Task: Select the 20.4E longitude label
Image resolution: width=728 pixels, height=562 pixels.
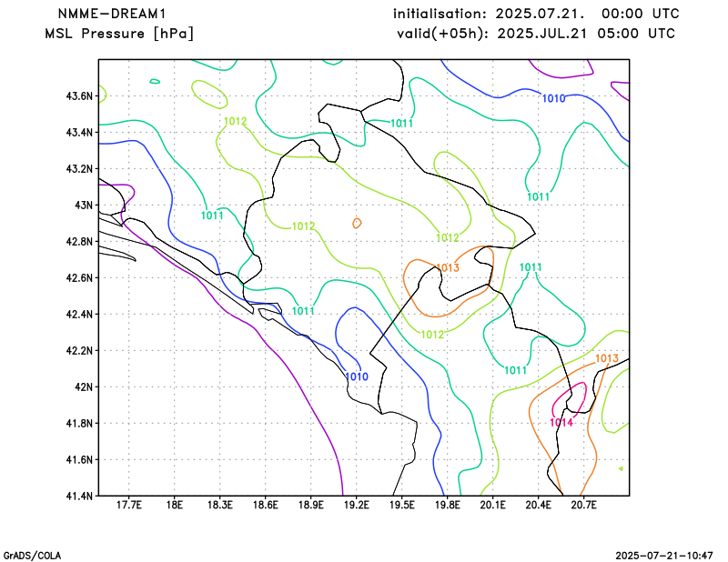Action: point(538,505)
